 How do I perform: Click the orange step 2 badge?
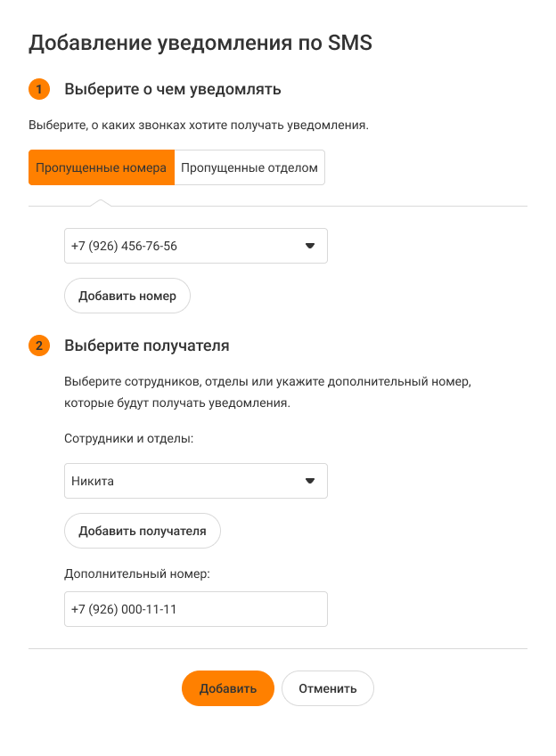tap(39, 345)
